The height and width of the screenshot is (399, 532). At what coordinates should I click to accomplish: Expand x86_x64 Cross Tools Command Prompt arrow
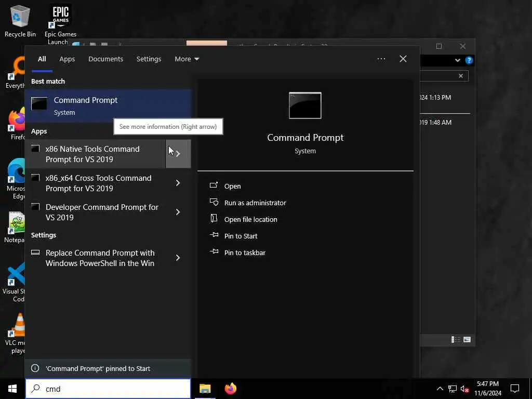tap(178, 183)
